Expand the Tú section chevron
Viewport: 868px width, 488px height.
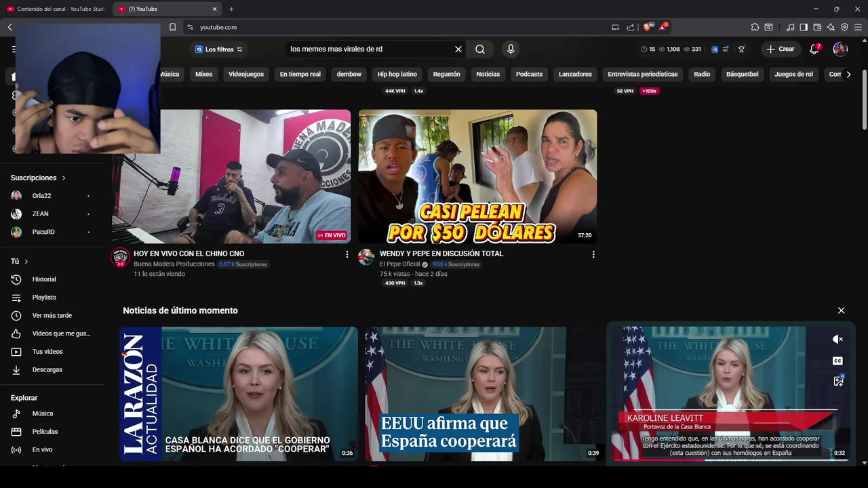click(x=26, y=262)
